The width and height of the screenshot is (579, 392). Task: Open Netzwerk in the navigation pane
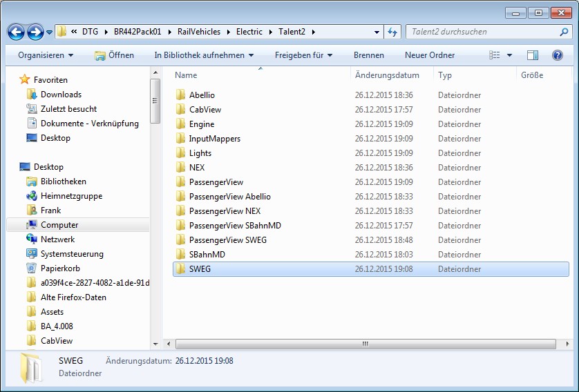click(x=57, y=239)
